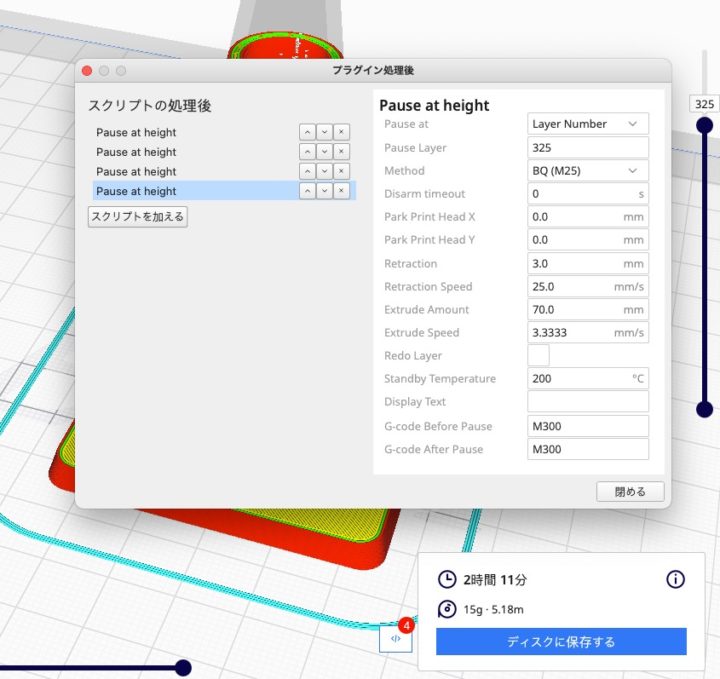720x679 pixels.
Task: Open the post-processing script icon with badge 4
Action: 396,638
